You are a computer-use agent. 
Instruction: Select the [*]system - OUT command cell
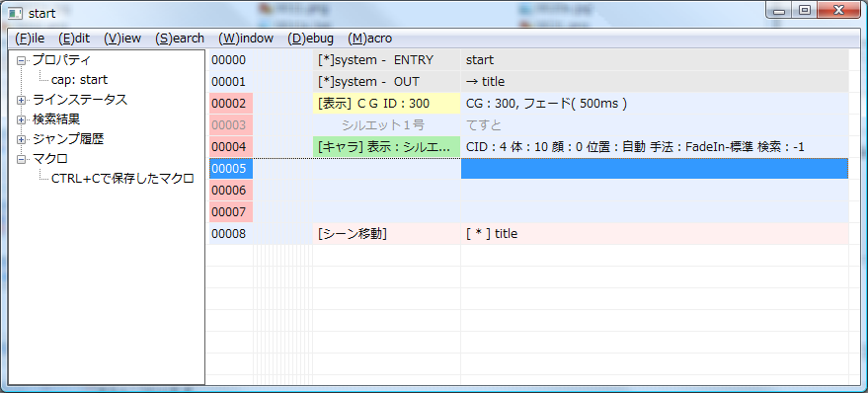click(x=386, y=81)
